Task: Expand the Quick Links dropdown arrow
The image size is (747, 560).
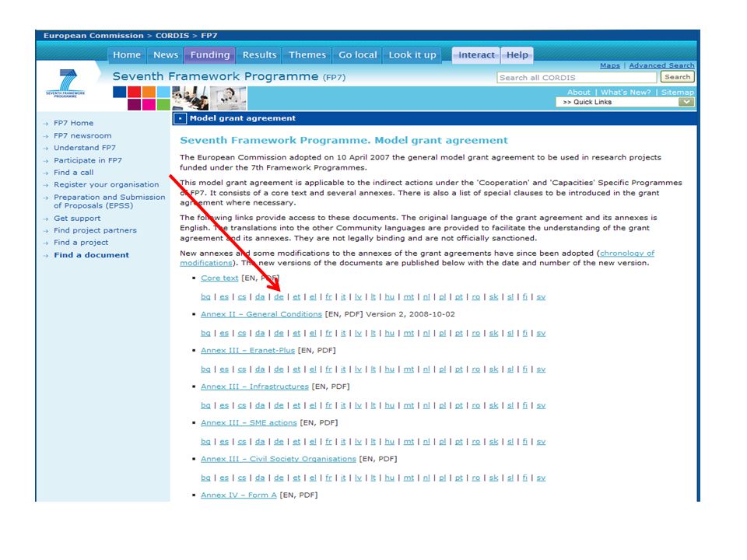Action: point(686,101)
